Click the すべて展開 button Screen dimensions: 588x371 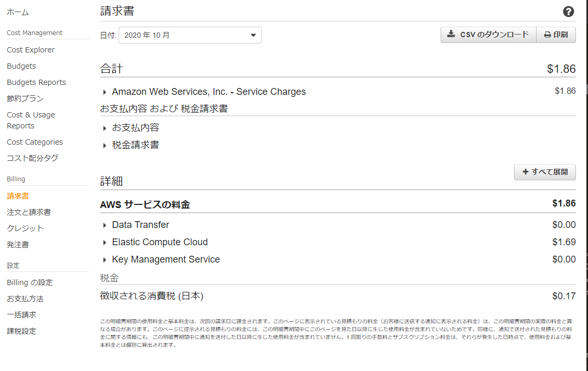coord(545,172)
